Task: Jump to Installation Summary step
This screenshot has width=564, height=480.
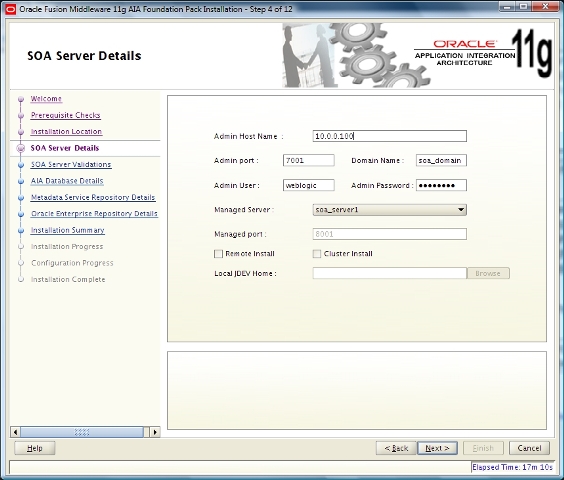Action: point(68,230)
